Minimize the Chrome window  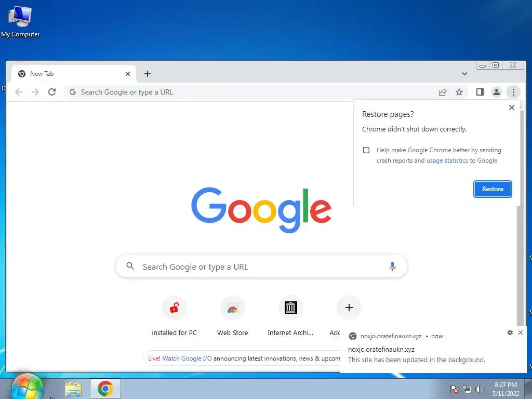point(483,65)
